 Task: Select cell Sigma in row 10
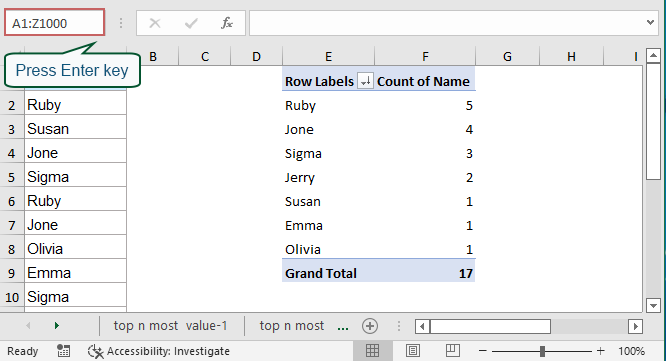pyautogui.click(x=76, y=297)
